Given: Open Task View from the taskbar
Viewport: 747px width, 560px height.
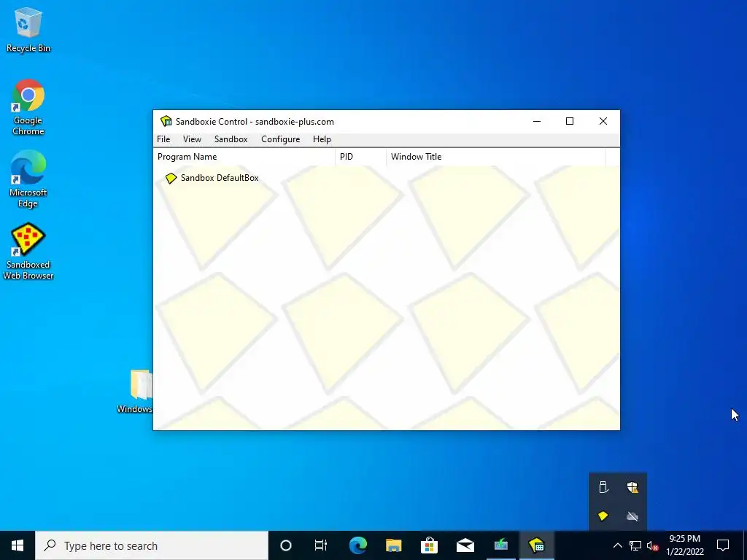Looking at the screenshot, I should coord(321,545).
